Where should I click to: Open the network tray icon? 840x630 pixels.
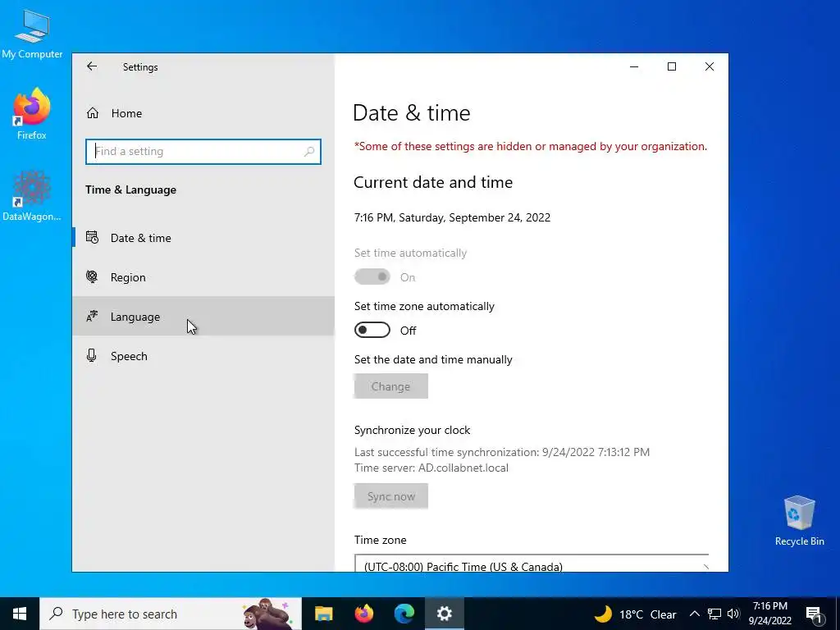(714, 614)
